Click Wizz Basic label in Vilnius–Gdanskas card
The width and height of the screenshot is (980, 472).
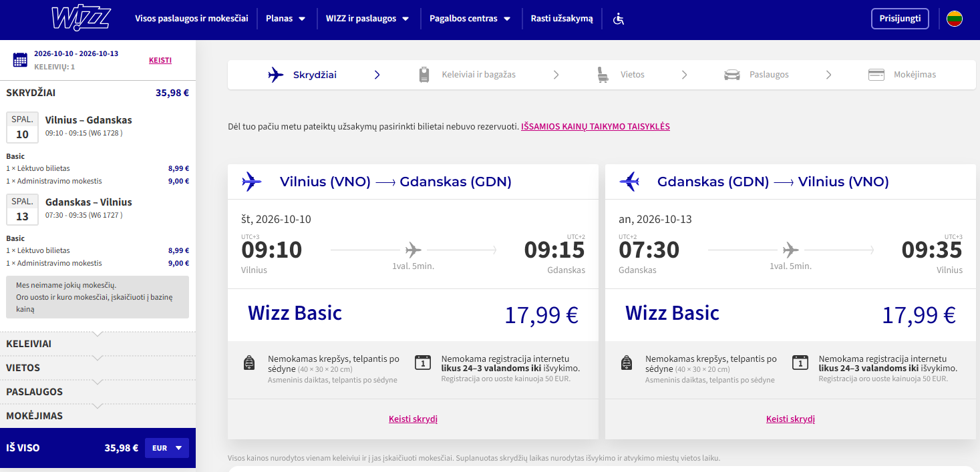[x=295, y=313]
